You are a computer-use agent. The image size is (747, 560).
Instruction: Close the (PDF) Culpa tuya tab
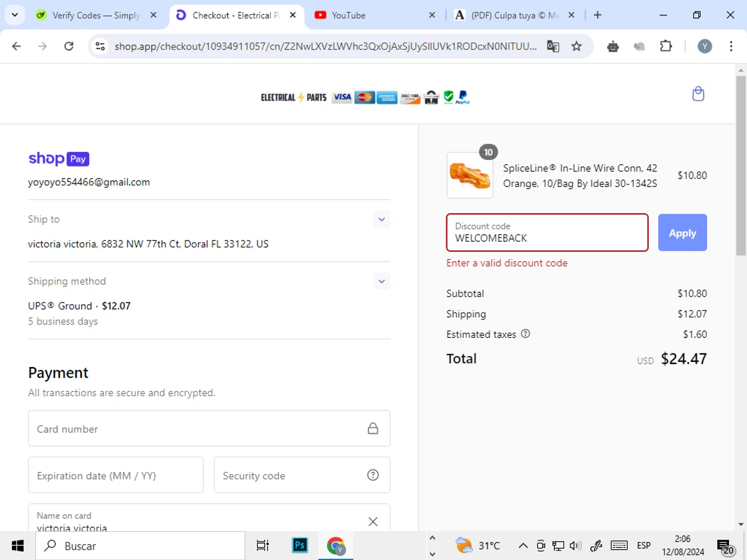[x=571, y=15]
